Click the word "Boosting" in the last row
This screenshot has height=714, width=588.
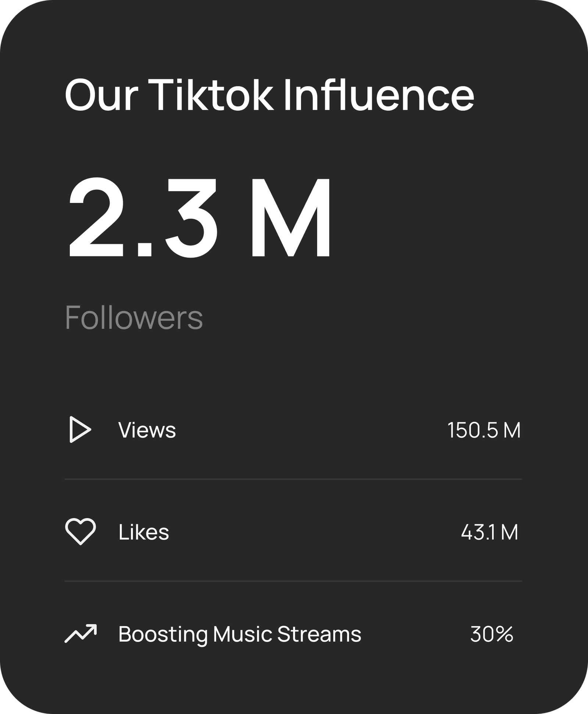click(163, 634)
